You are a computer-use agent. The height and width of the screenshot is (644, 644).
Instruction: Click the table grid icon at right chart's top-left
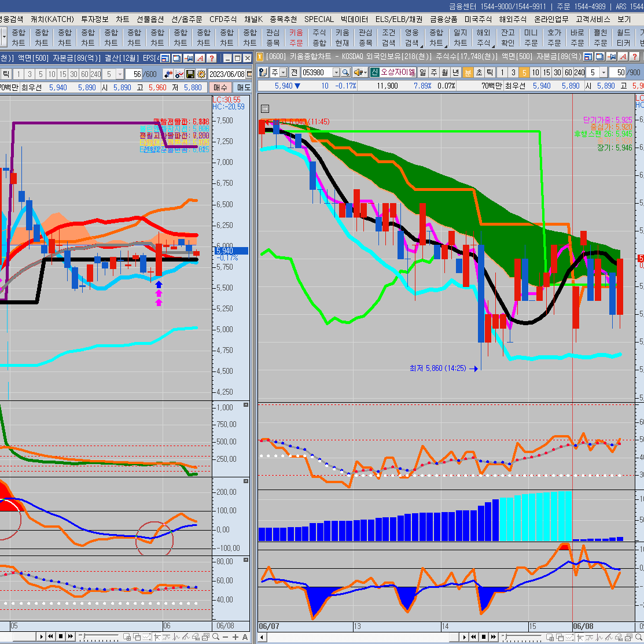pos(265,108)
